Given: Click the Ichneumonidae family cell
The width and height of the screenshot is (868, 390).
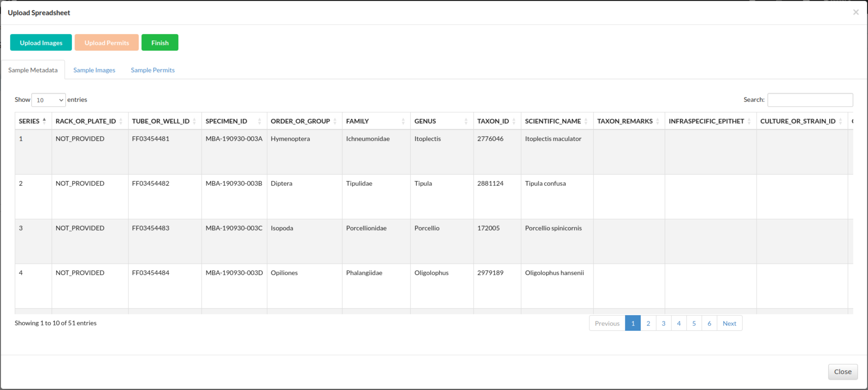Looking at the screenshot, I should 376,152.
